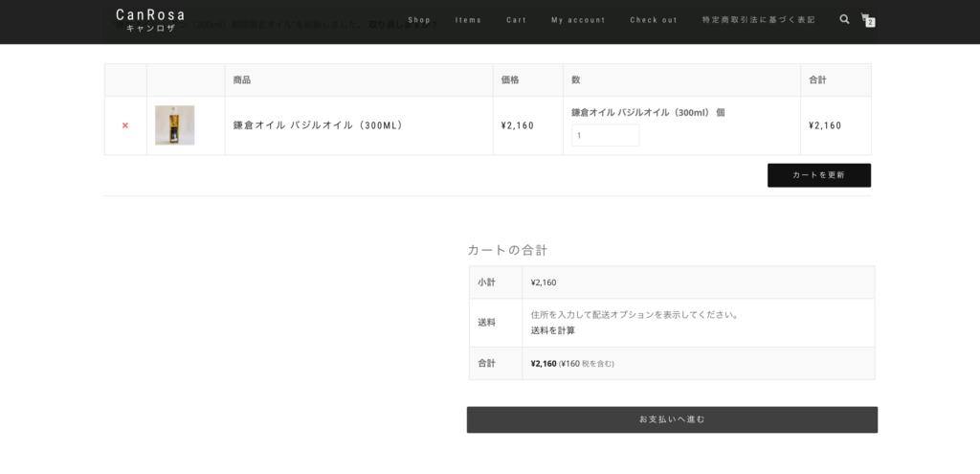Remove Basil Oil item with red X
This screenshot has width=980, height=474.
pyautogui.click(x=125, y=125)
